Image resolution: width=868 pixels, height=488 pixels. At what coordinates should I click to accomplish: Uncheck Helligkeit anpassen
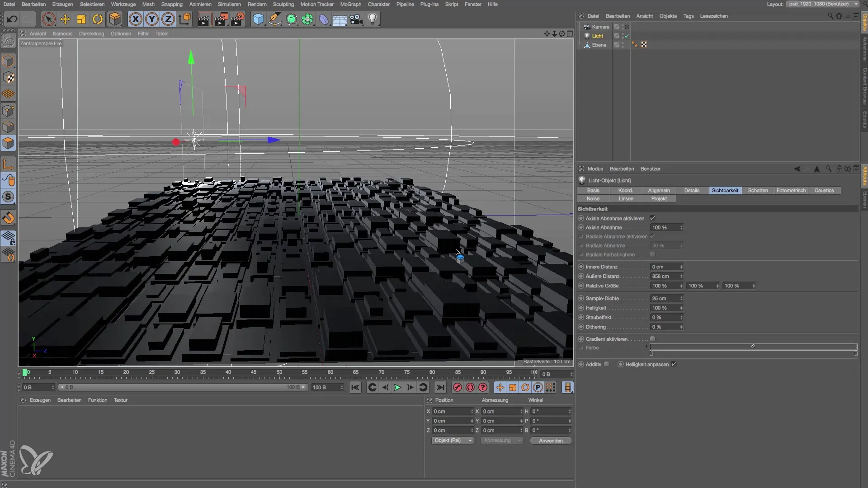[674, 364]
